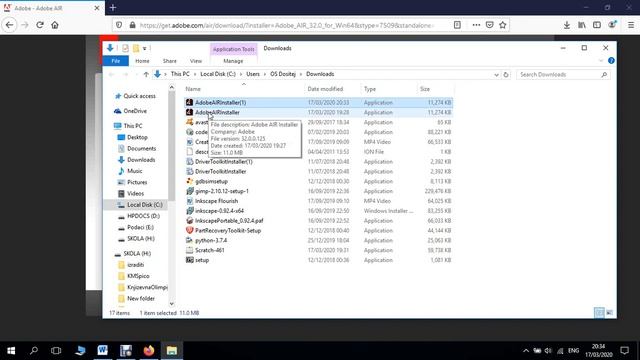Open Explorer help question mark icon

[x=611, y=60]
